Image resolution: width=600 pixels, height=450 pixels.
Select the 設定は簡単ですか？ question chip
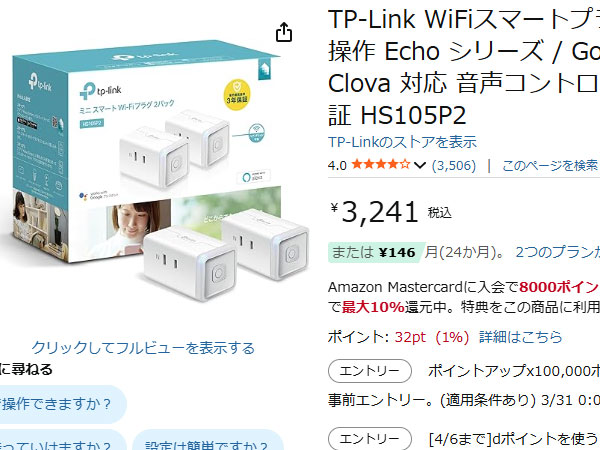(208, 441)
